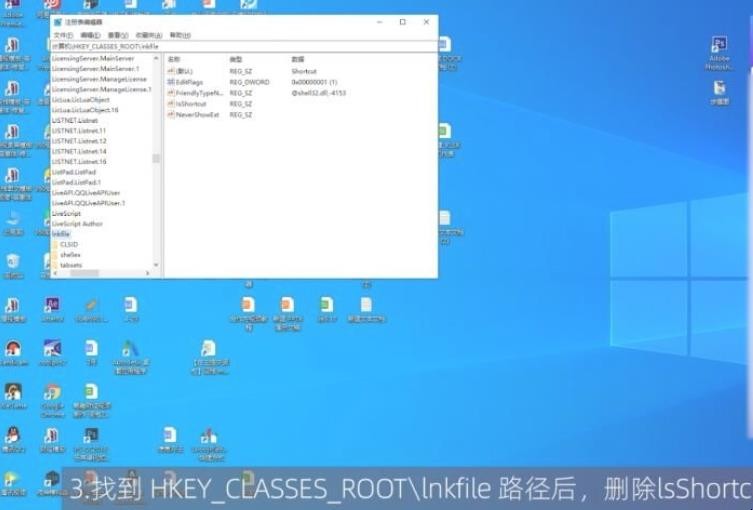Select the icon below Adobe Photoshop on desktop
Screen dimensions: 753x510
719,93
